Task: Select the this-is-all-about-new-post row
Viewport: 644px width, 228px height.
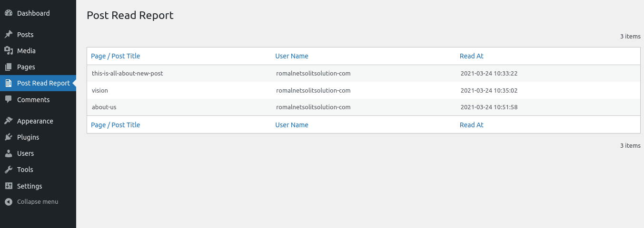Action: click(128, 74)
